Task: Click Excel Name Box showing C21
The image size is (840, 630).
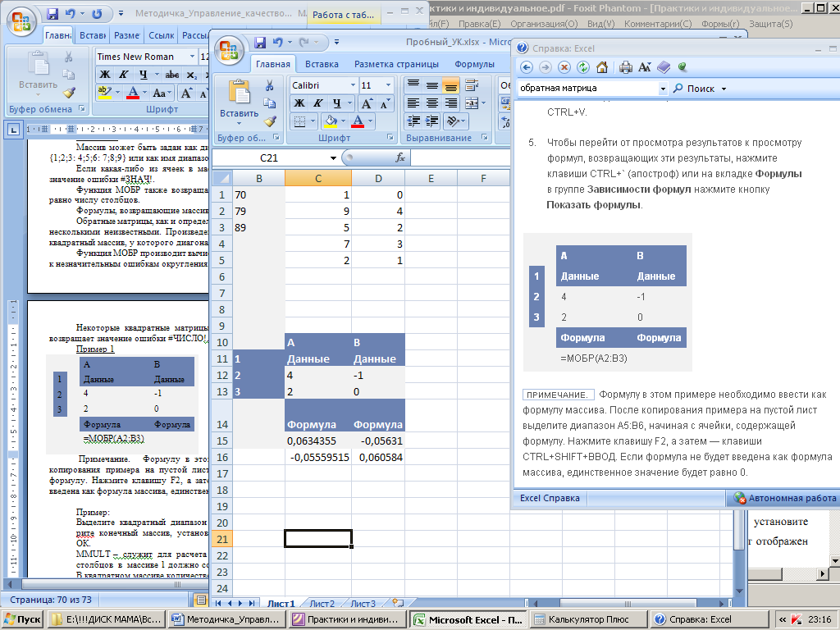Action: [269, 157]
